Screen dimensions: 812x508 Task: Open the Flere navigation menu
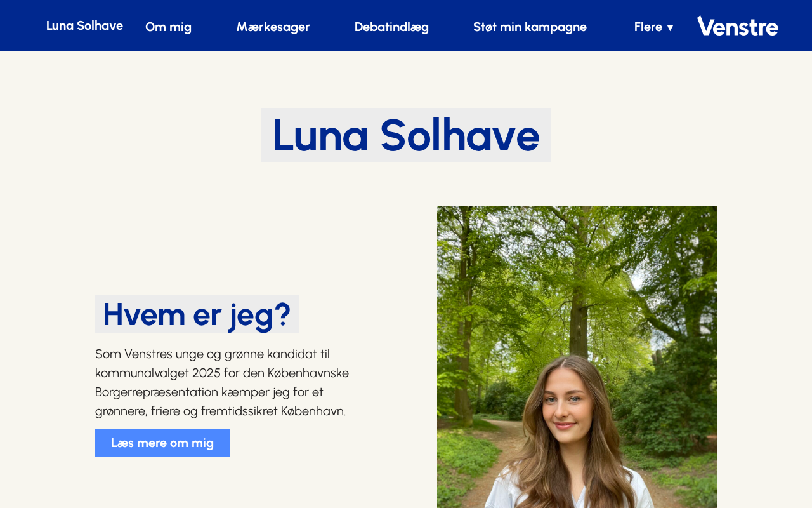(653, 27)
